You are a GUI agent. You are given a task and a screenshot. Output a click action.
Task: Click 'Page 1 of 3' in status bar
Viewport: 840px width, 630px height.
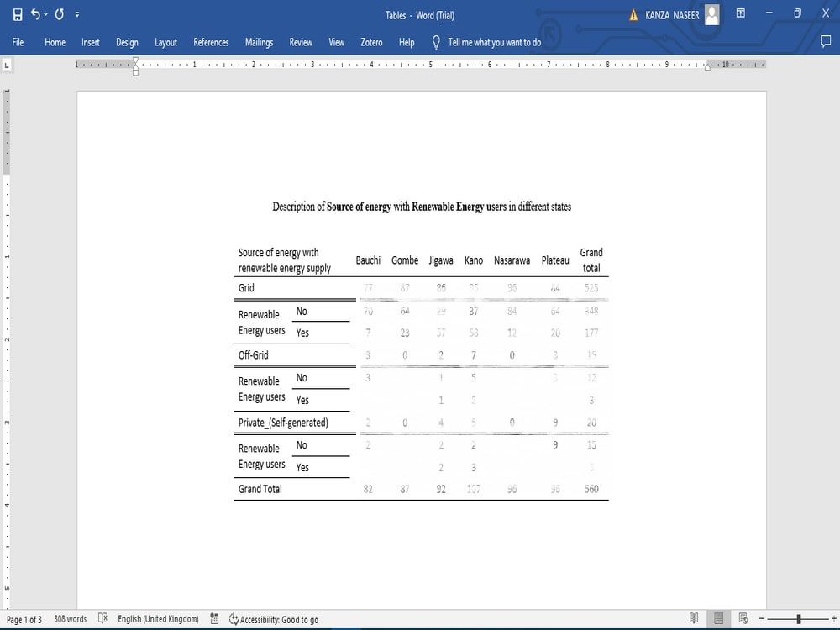(x=24, y=619)
